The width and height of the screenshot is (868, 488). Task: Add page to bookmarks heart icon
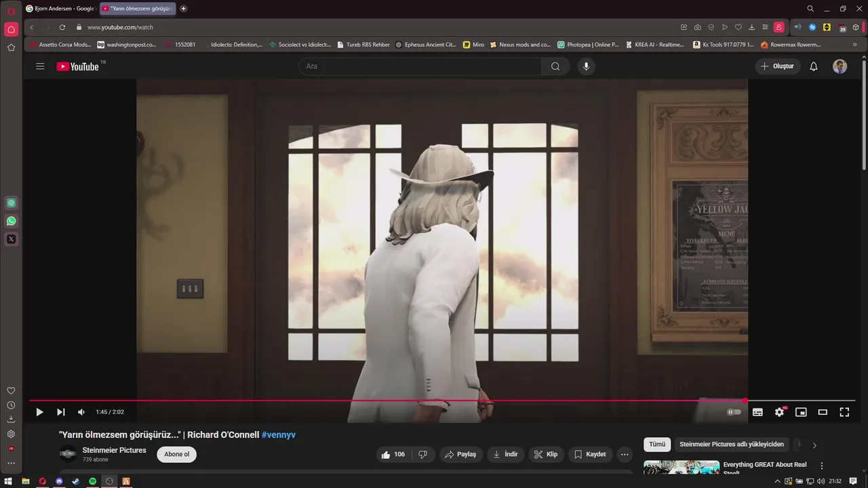[x=738, y=27]
